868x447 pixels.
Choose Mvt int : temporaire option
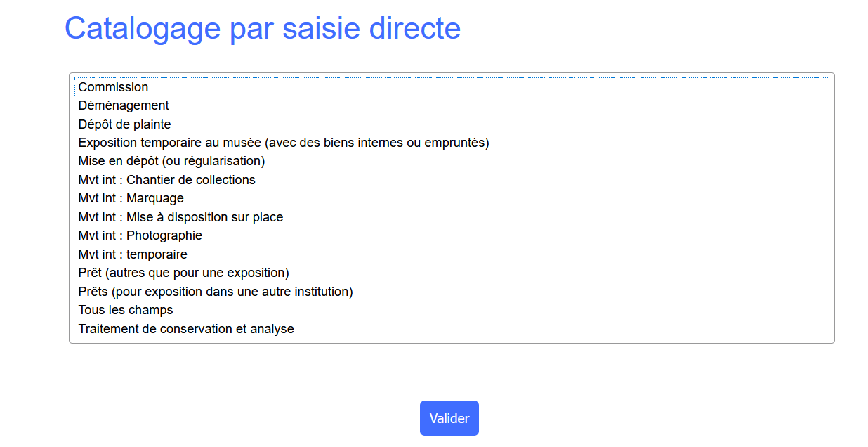tap(133, 254)
